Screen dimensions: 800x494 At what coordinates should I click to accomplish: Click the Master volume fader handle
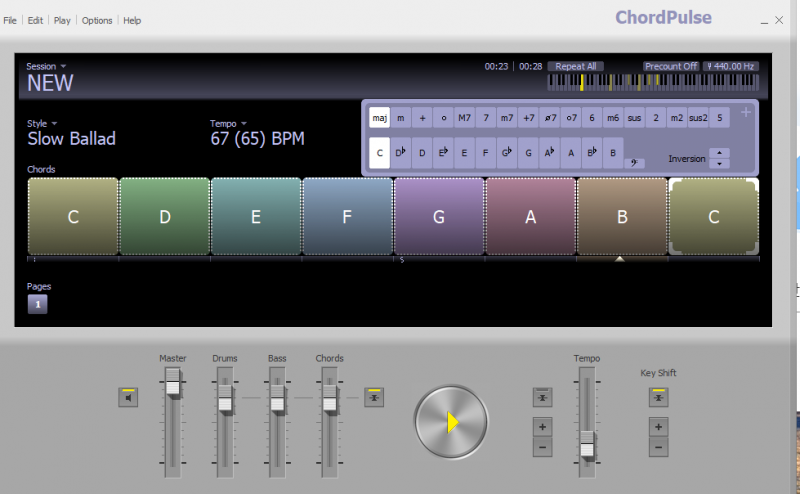173,383
